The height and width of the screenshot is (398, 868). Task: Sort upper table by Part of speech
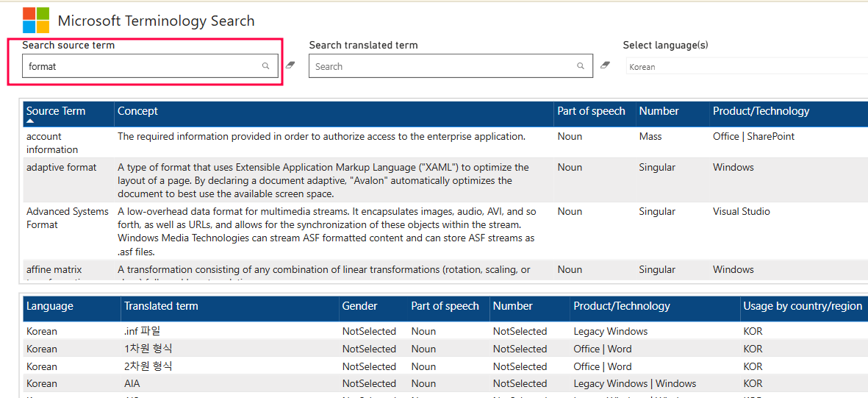tap(591, 111)
